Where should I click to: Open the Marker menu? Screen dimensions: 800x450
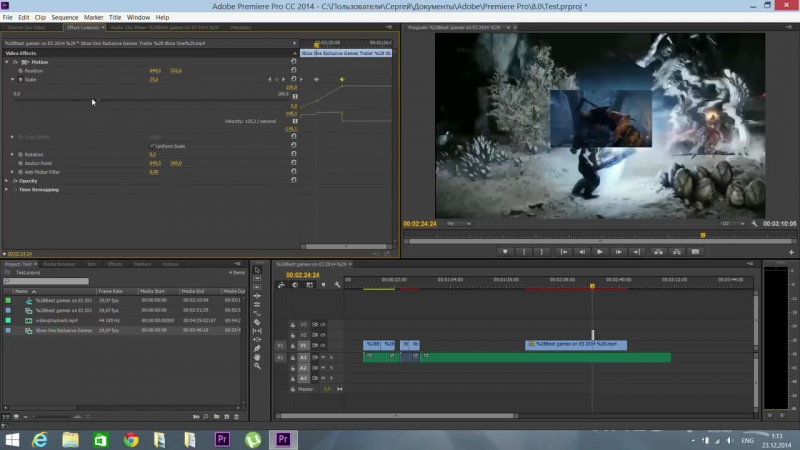(x=93, y=17)
